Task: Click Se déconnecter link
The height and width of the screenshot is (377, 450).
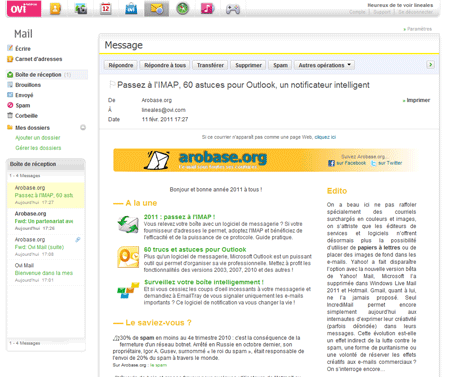Action: 415,12
